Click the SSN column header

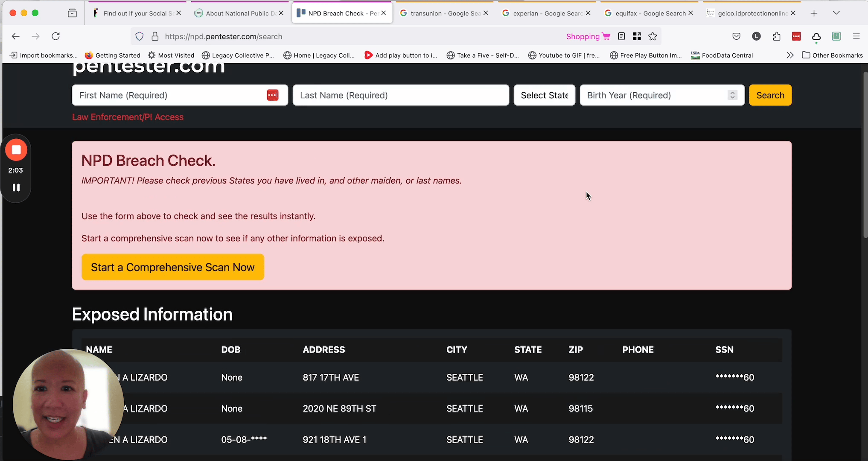tap(724, 350)
